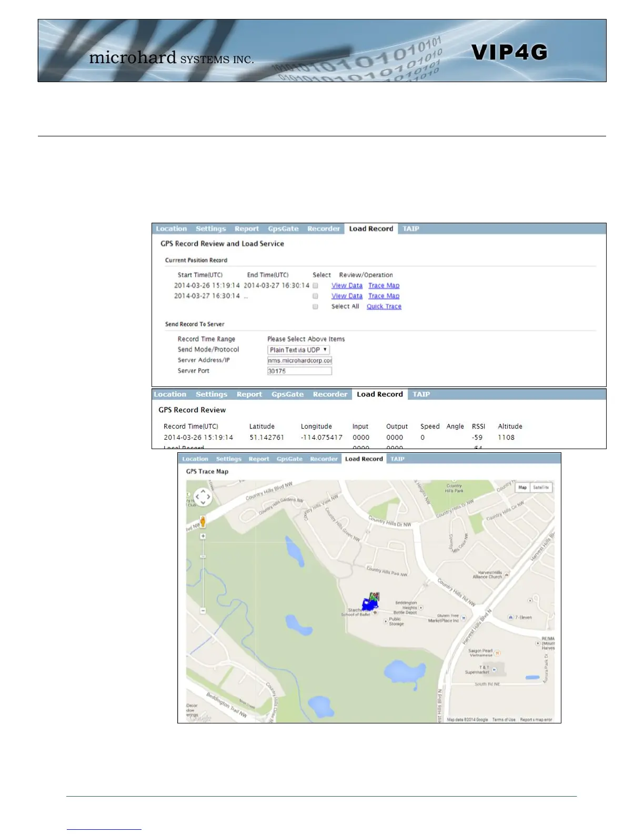
Task: Tick the checkbox for the 2014-03-27 16:30:14 record
Action: pos(316,296)
